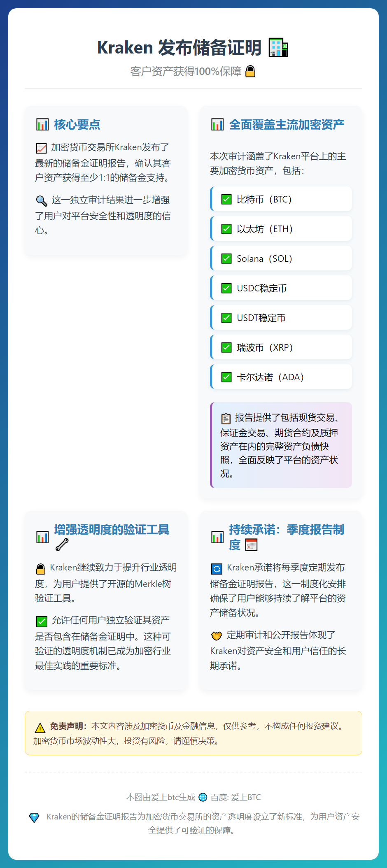Image resolution: width=387 pixels, height=868 pixels.
Task: Toggle the green checkbox for 以太坊 (ETH)
Action: (226, 229)
